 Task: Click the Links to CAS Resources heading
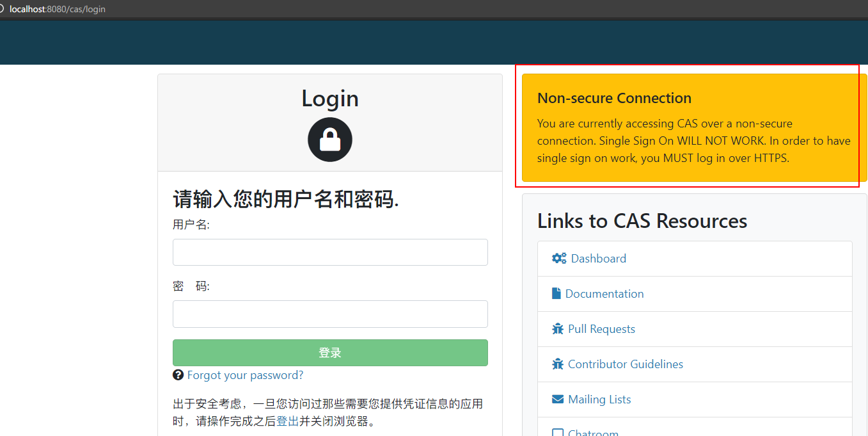[x=642, y=221]
